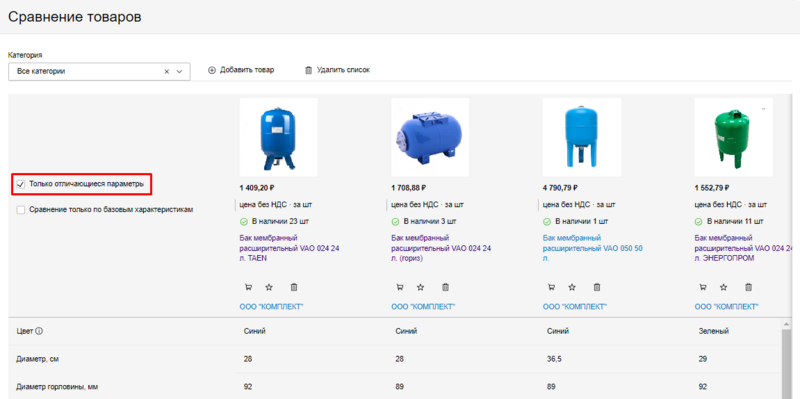
Task: Click diameter value 36,5
Action: (554, 359)
